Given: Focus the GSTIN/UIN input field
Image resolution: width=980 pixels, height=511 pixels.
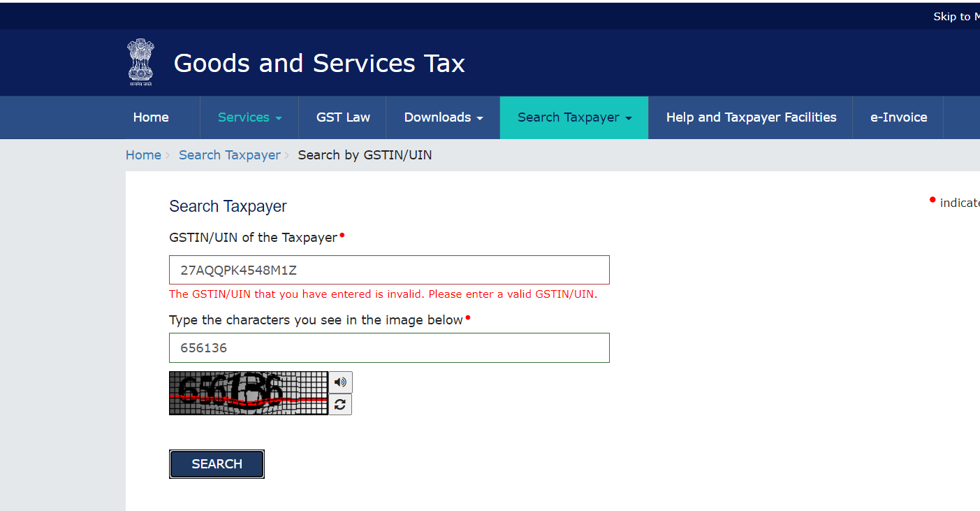Looking at the screenshot, I should click(389, 270).
